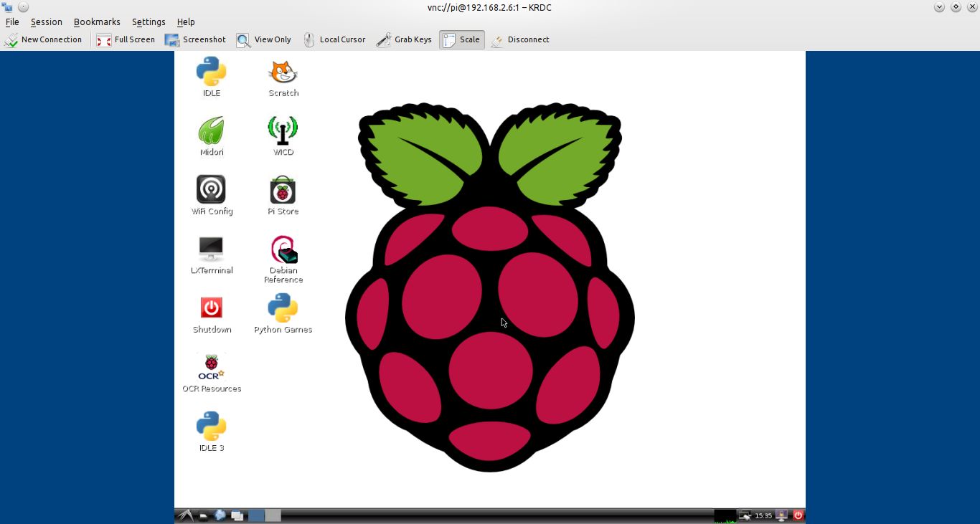
Task: Click the CPU usage monitor in remote taskbar
Action: (x=725, y=515)
